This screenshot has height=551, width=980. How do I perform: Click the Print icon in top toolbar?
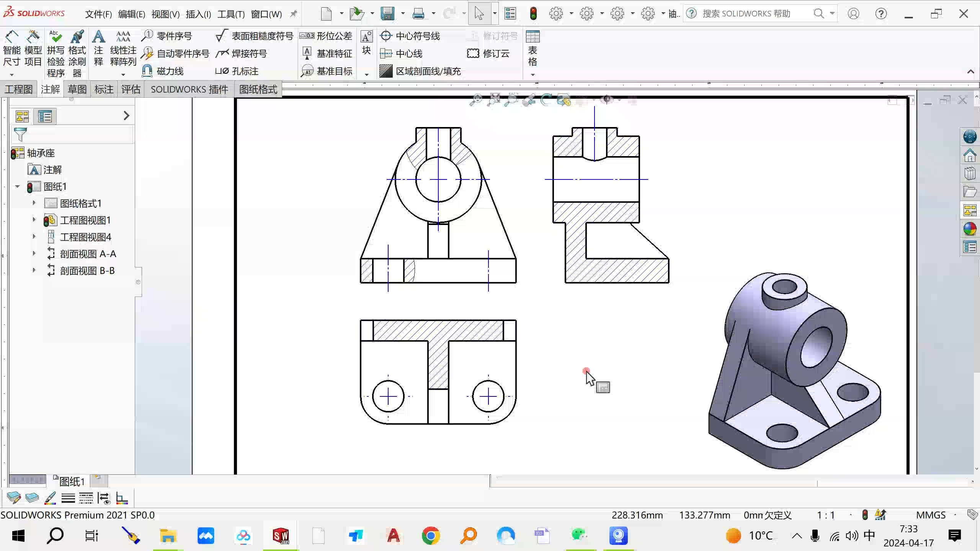click(x=418, y=14)
